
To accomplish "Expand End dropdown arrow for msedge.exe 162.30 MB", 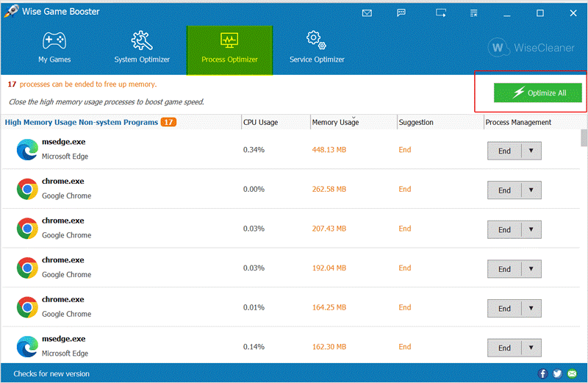I will click(x=531, y=348).
